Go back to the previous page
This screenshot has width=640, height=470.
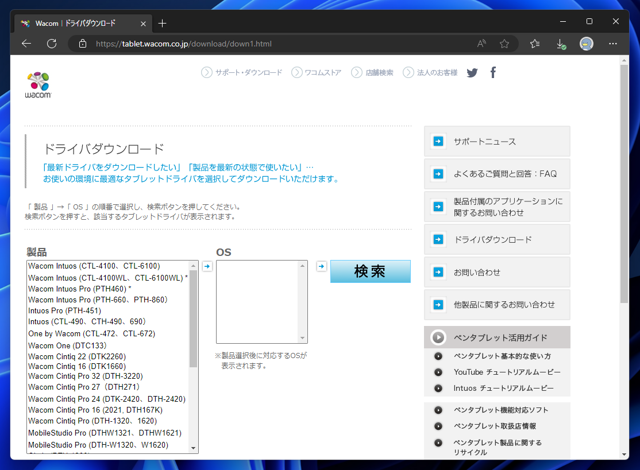[x=27, y=44]
